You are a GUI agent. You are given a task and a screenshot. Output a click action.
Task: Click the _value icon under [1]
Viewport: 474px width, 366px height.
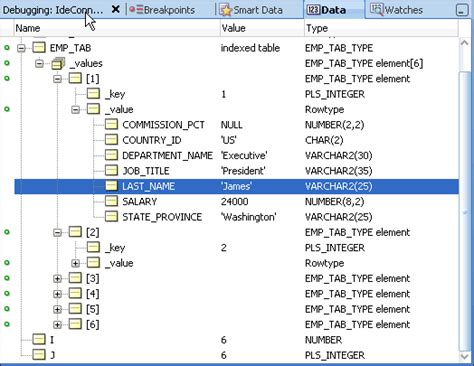tap(93, 109)
